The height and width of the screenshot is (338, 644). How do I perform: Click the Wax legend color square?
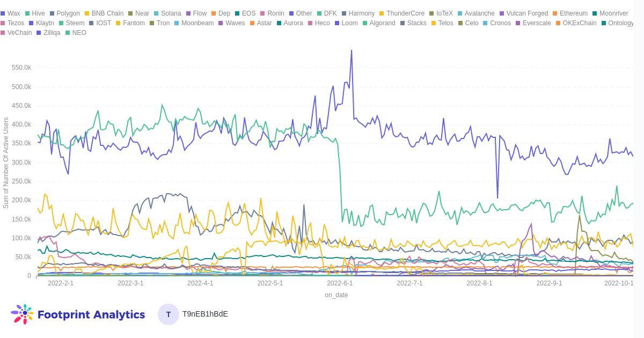point(3,13)
